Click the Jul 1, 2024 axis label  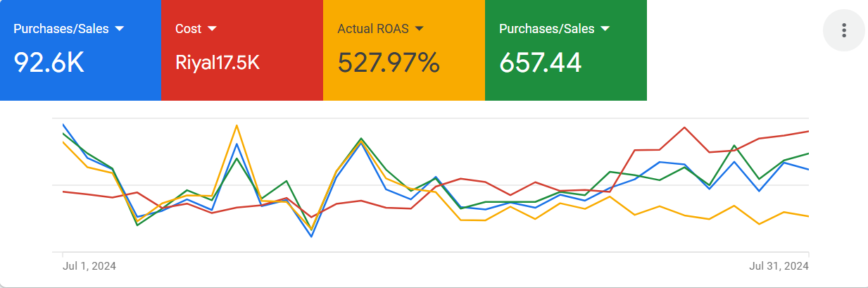pyautogui.click(x=89, y=266)
